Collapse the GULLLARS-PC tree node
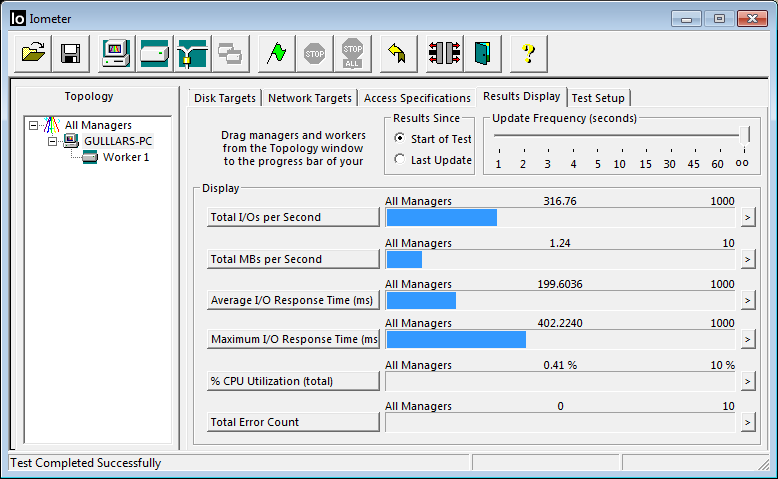The width and height of the screenshot is (778, 479). [52, 141]
